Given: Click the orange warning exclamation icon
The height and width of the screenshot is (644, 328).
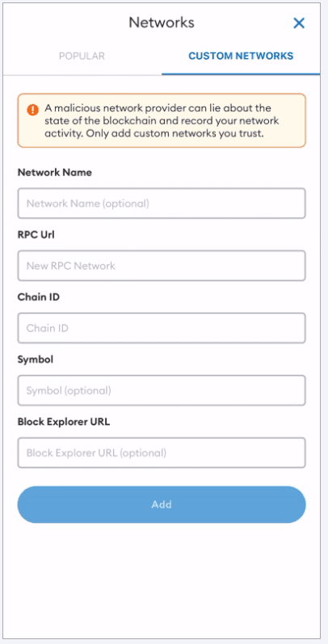Looking at the screenshot, I should [x=32, y=110].
